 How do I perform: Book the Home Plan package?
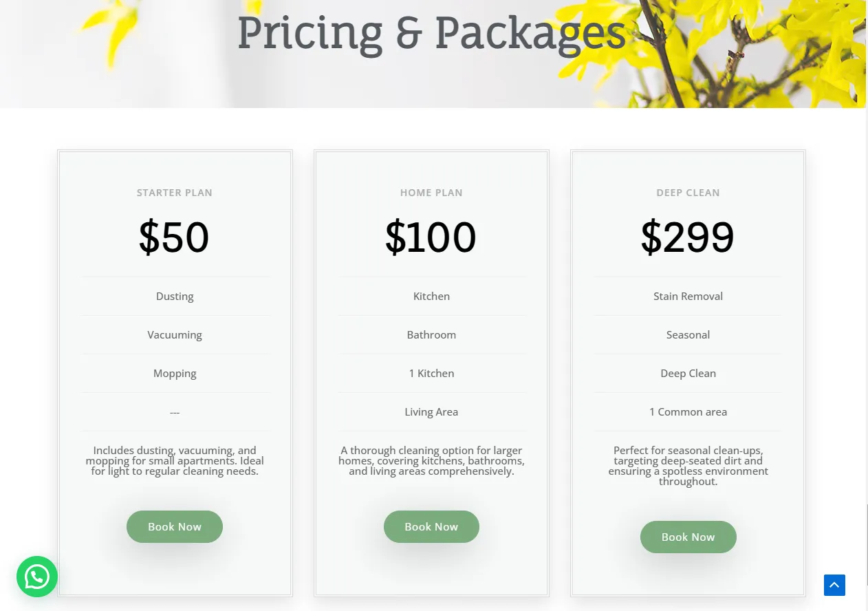pos(431,526)
